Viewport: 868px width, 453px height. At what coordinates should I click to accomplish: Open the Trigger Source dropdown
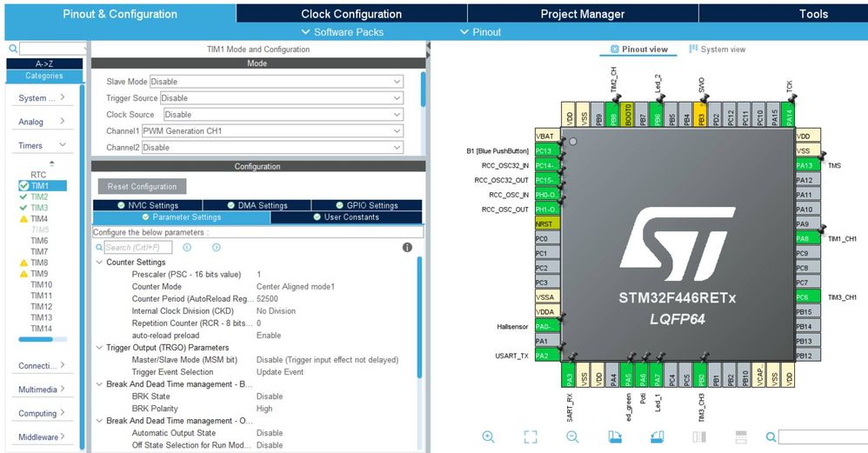point(282,98)
